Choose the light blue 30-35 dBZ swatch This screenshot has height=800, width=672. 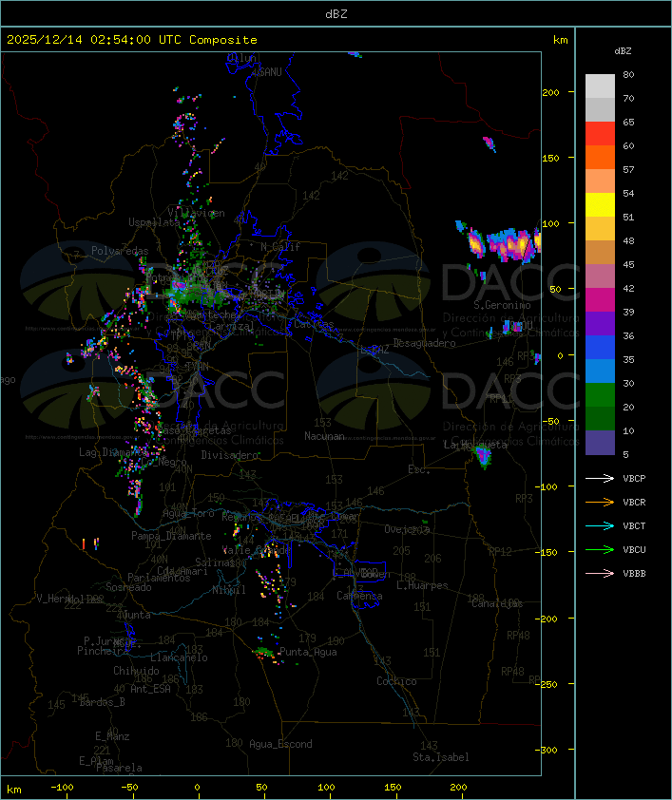[x=600, y=371]
